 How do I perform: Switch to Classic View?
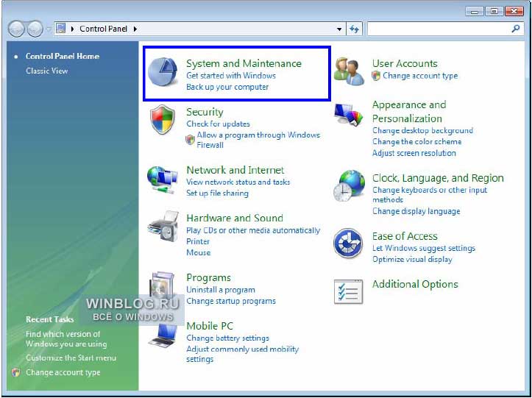point(47,71)
